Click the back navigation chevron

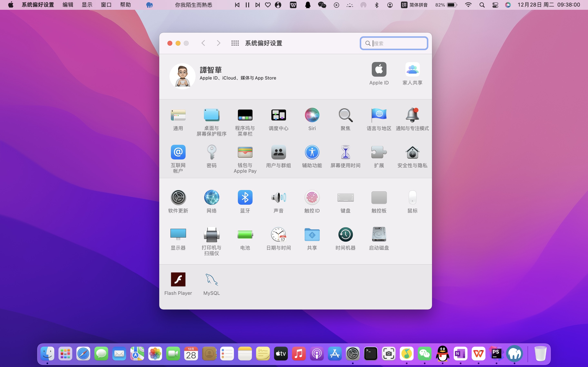point(203,43)
